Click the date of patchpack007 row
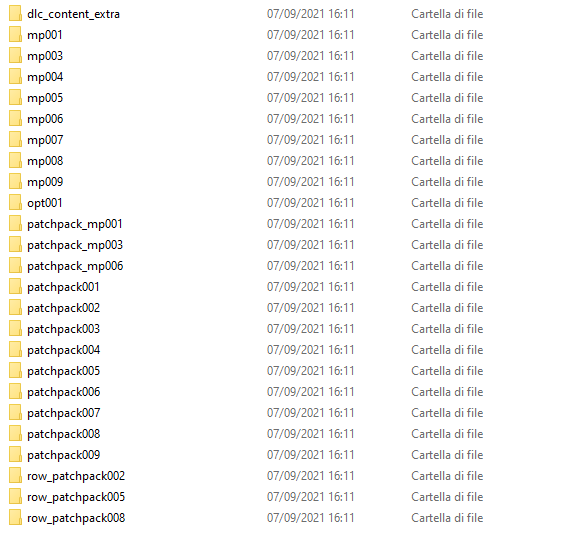This screenshot has width=565, height=551. (311, 413)
